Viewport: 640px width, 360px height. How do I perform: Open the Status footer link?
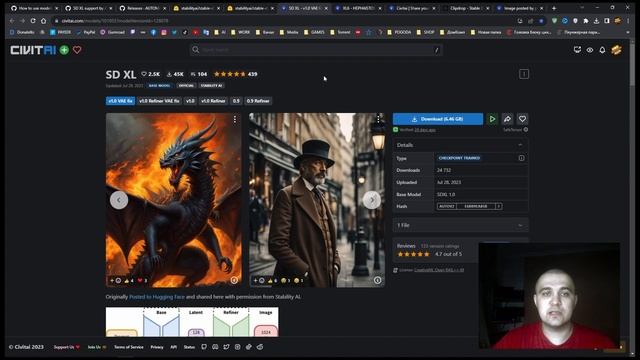[189, 347]
